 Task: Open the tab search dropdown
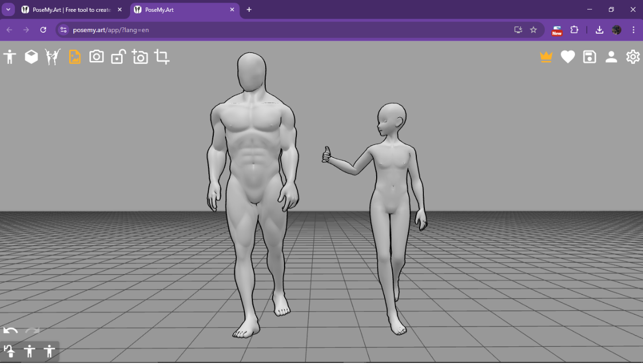[x=8, y=9]
